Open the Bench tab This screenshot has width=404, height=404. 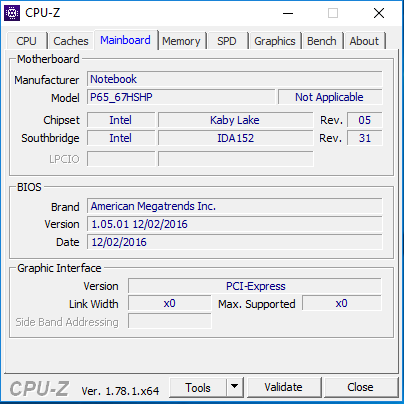click(x=322, y=41)
